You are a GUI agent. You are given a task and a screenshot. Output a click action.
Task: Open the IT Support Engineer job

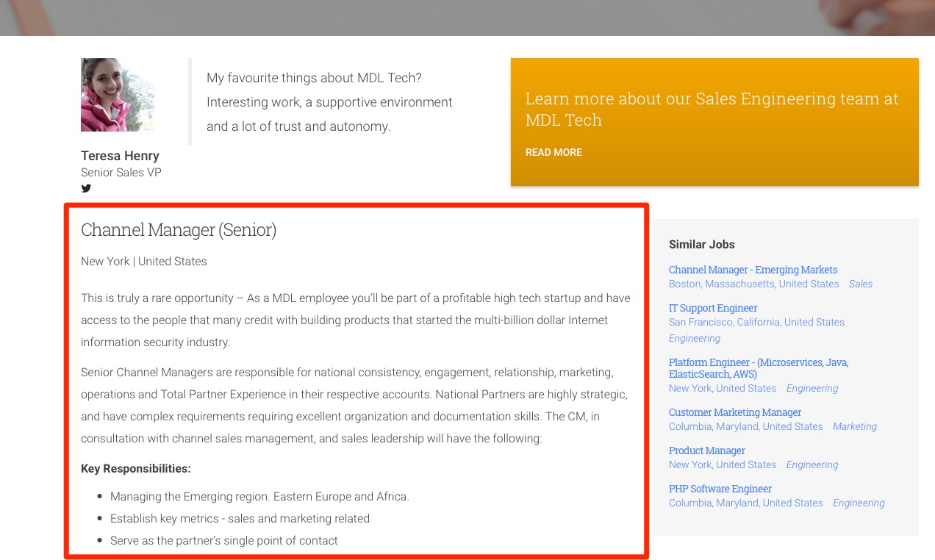point(712,308)
